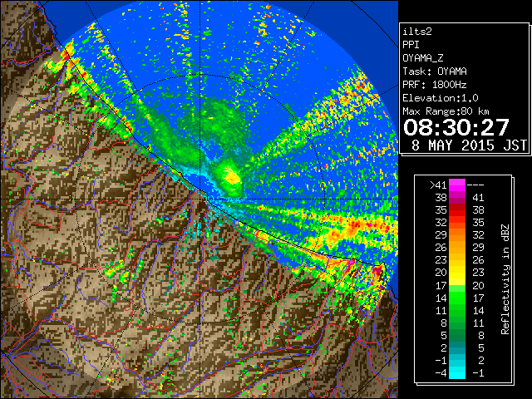The width and height of the screenshot is (532, 399).
Task: Pick the magenta >41 dBZ legend swatch
Action: pos(457,185)
